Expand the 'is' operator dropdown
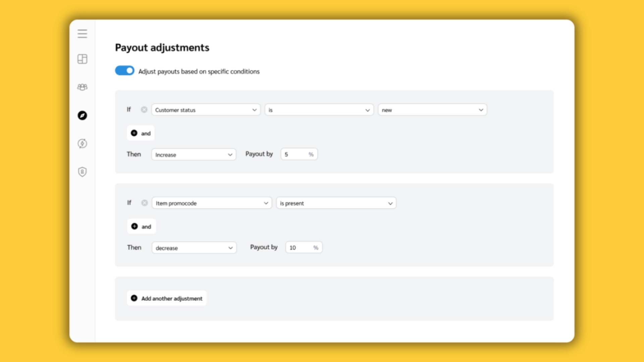644x362 pixels. point(319,110)
